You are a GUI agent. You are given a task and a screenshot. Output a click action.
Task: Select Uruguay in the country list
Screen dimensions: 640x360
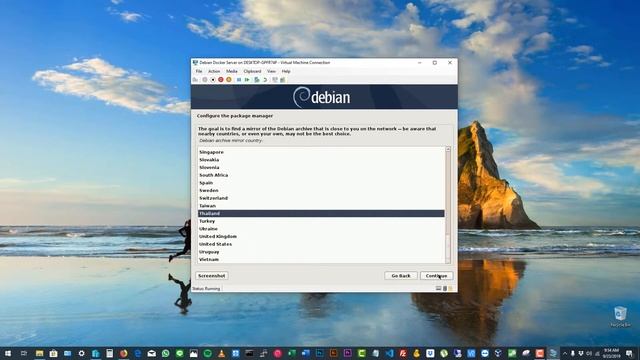coord(321,252)
